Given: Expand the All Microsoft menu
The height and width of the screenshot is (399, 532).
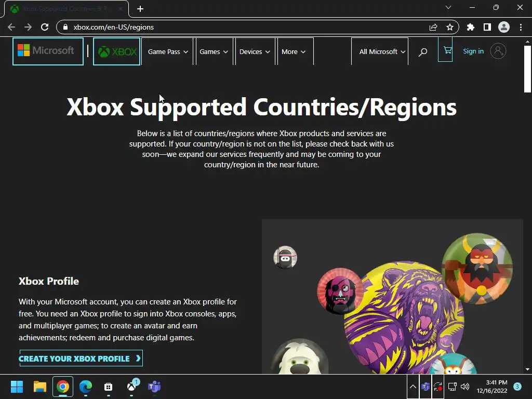Looking at the screenshot, I should coord(382,51).
